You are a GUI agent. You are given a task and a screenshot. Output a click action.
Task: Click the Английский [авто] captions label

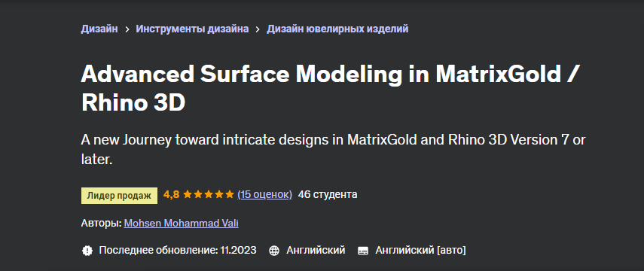pos(420,250)
